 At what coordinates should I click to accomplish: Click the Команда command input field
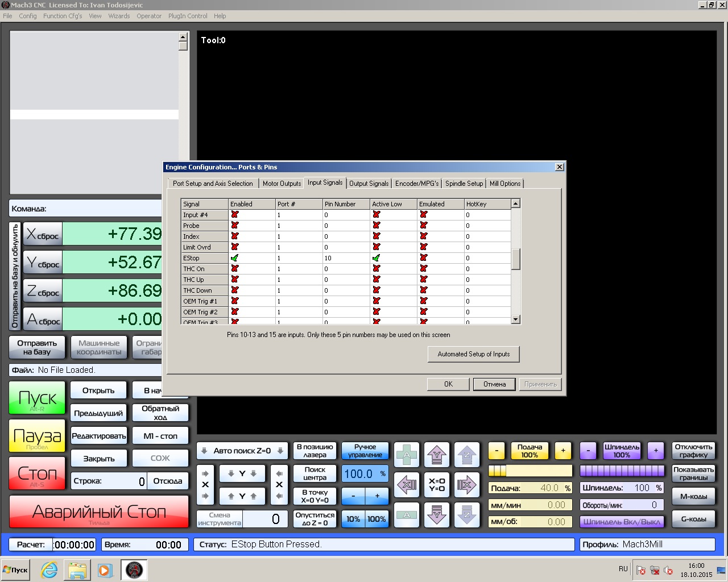tap(86, 209)
